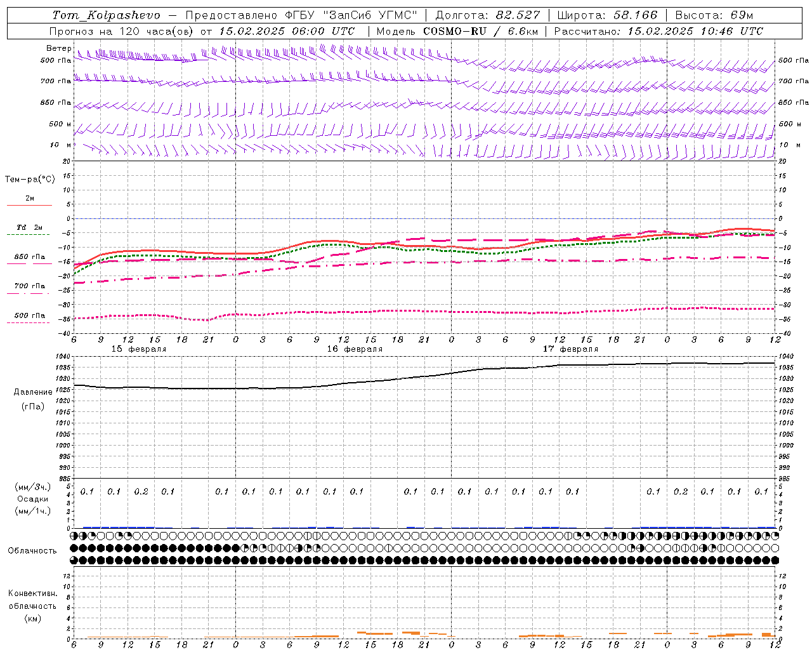
Task: Click the 10 м wind level label on left
Action: click(x=60, y=145)
